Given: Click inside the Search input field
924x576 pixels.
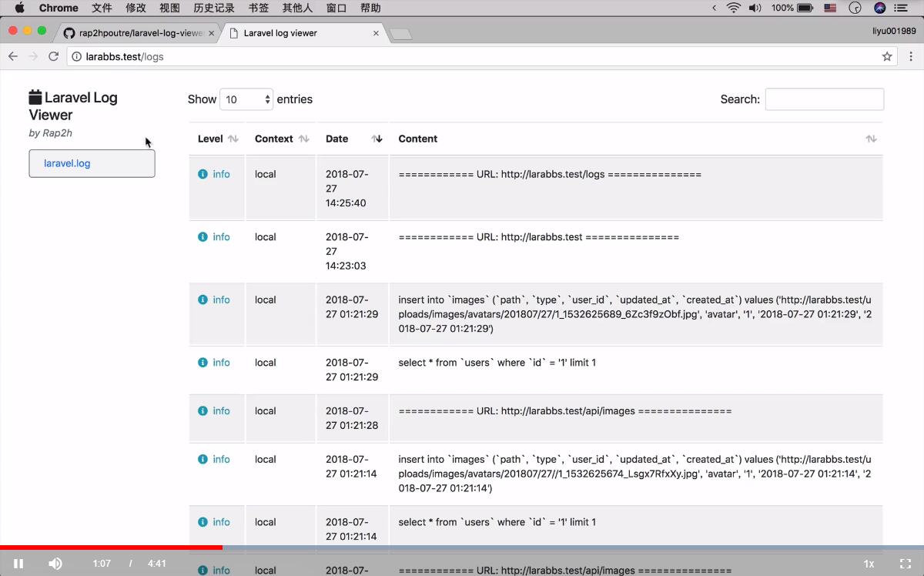Looking at the screenshot, I should (x=824, y=99).
